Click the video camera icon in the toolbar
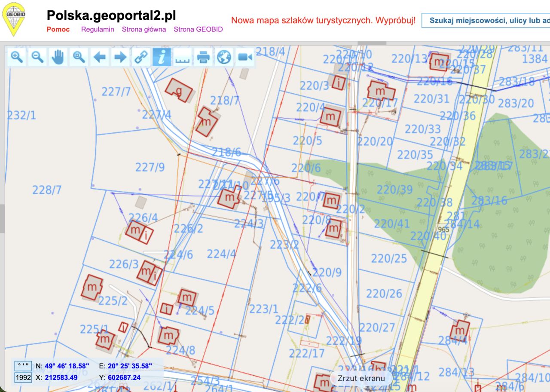550x392 pixels. click(245, 57)
